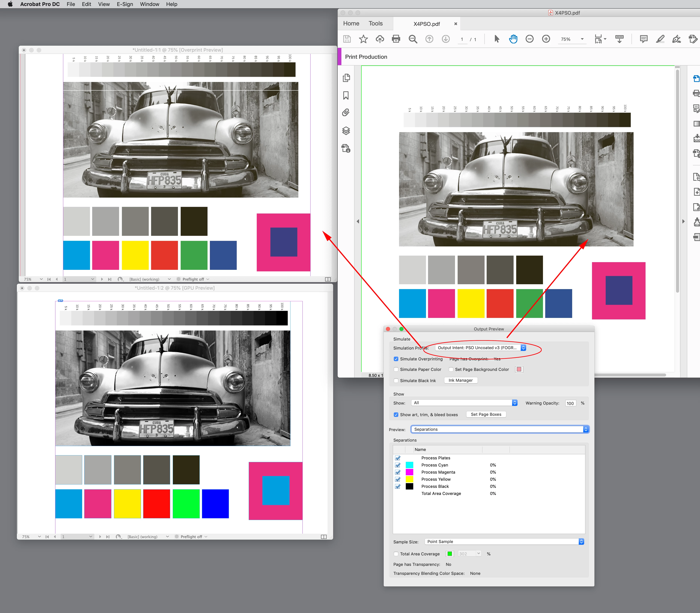Uncheck Process Cyan separation checkbox
The height and width of the screenshot is (613, 700).
[398, 465]
